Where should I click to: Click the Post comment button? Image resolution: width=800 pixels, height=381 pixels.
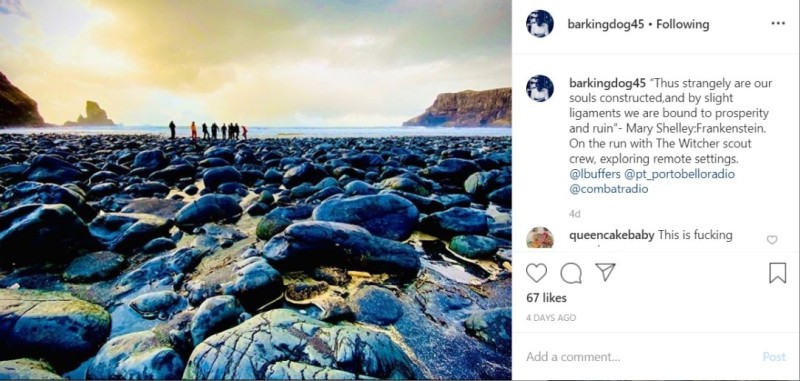click(x=774, y=357)
